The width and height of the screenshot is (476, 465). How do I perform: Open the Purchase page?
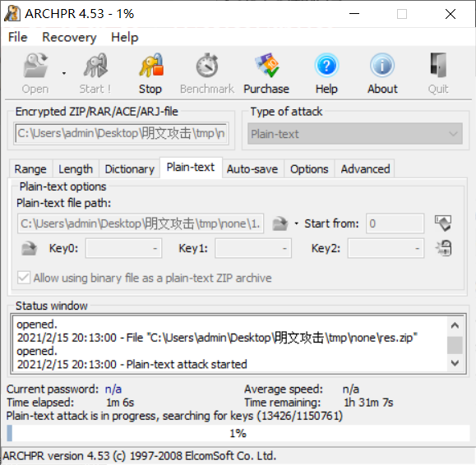266,73
